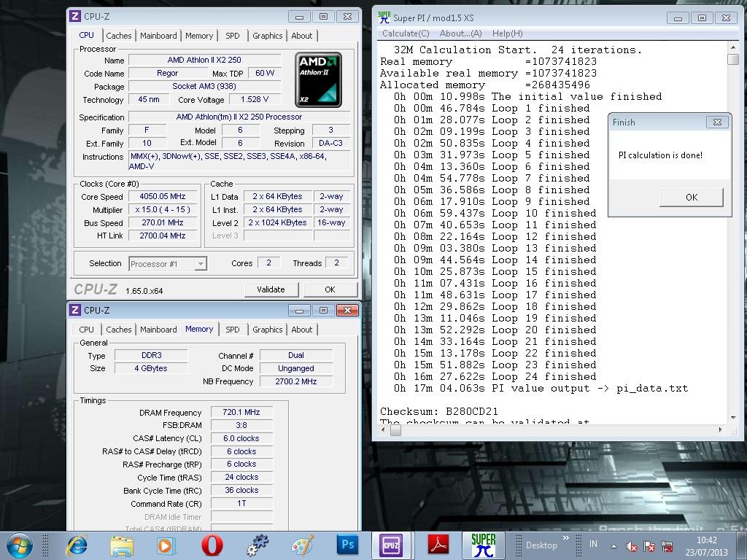Click the Core Voltage value 1.528 V
Screen dimensions: 747x560
click(255, 99)
